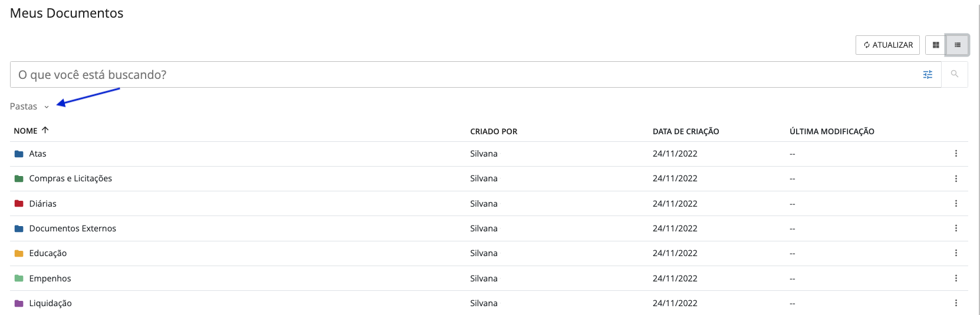This screenshot has height=315, width=980.
Task: Click the magnifying glass search icon
Action: 955,74
